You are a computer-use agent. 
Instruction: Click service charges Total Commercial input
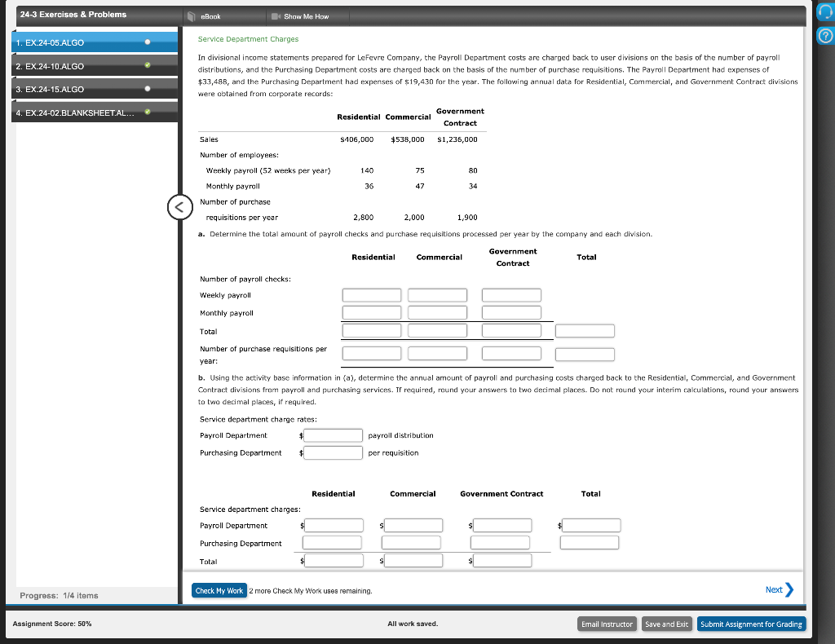click(413, 560)
